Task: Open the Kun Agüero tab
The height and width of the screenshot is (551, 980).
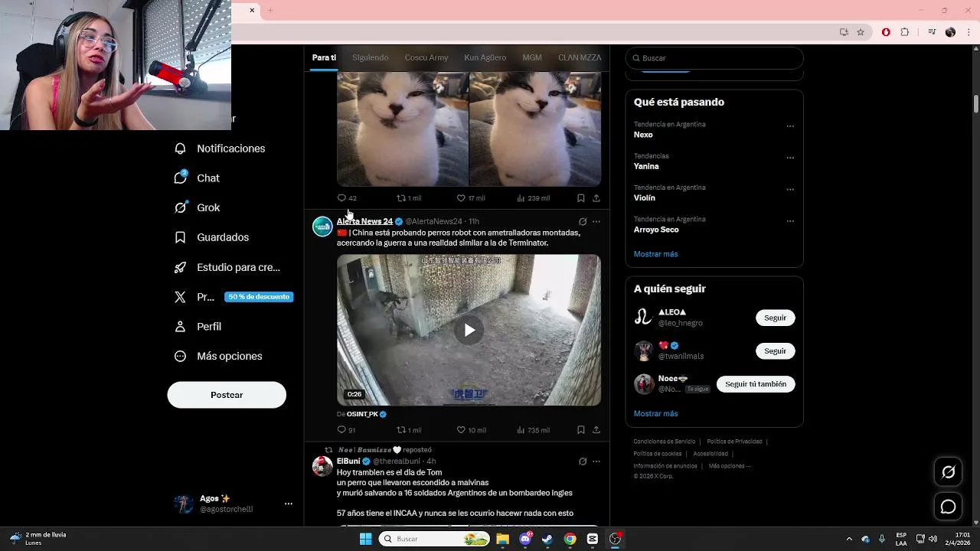Action: pos(485,57)
